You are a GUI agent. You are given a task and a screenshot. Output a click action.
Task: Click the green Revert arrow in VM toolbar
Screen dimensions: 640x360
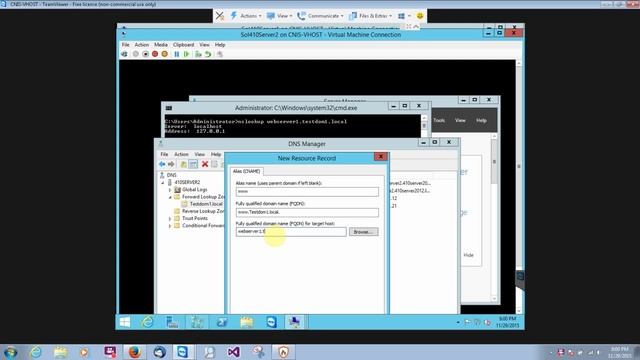click(x=208, y=54)
